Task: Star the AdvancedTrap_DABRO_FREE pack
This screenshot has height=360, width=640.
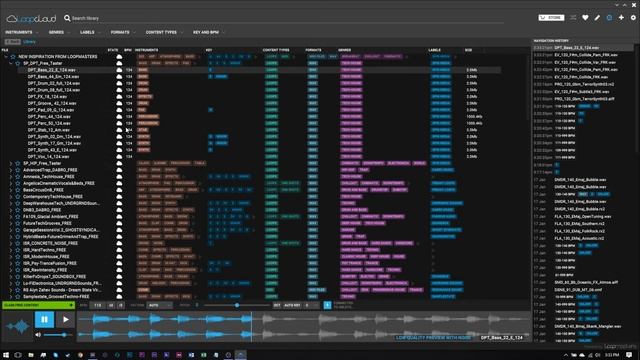Action: pyautogui.click(x=17, y=170)
